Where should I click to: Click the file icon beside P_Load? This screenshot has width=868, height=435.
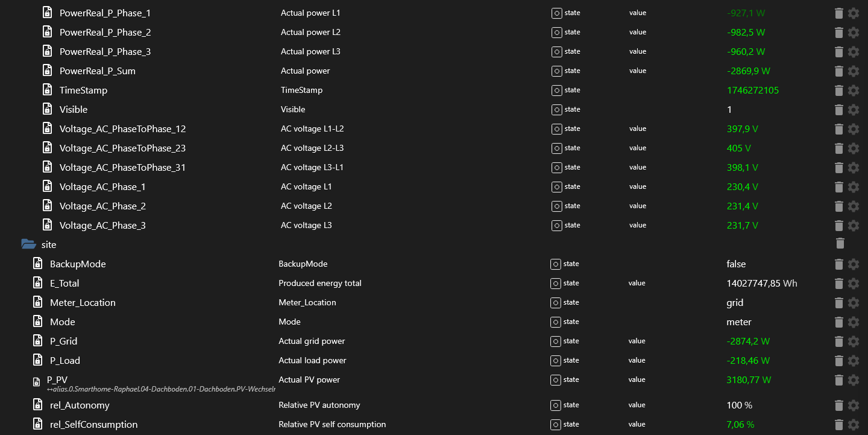[x=37, y=361]
